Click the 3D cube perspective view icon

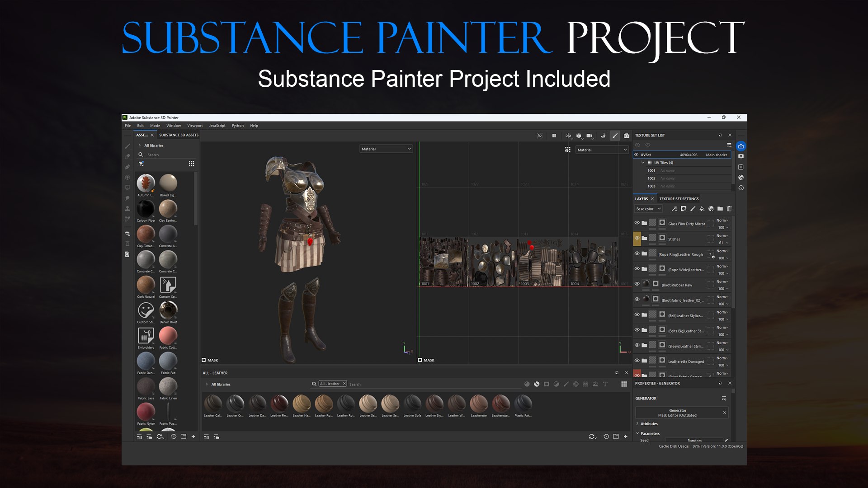pyautogui.click(x=579, y=136)
